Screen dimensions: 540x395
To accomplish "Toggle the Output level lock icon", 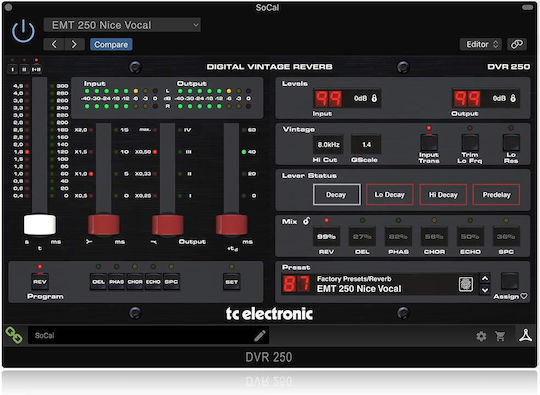I will [x=513, y=98].
